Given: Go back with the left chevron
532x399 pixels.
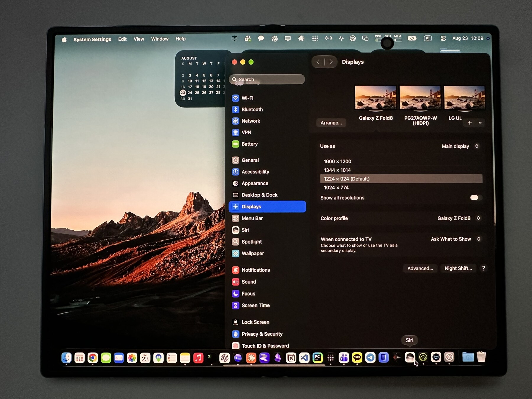Looking at the screenshot, I should [x=318, y=62].
